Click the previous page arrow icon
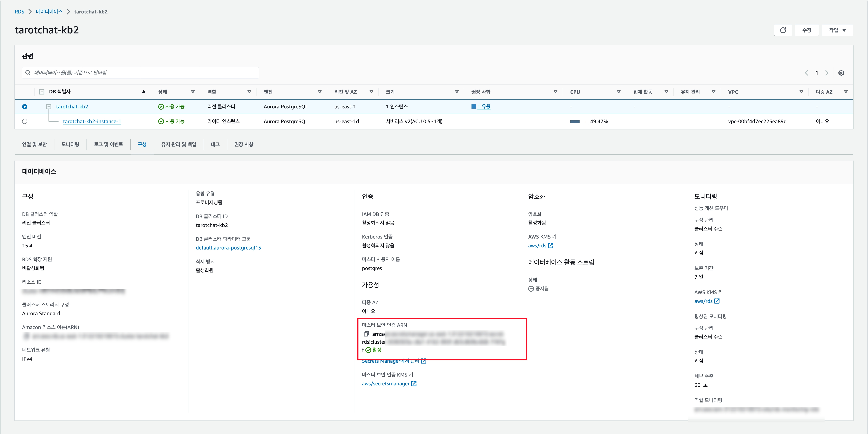This screenshot has height=434, width=868. [807, 73]
